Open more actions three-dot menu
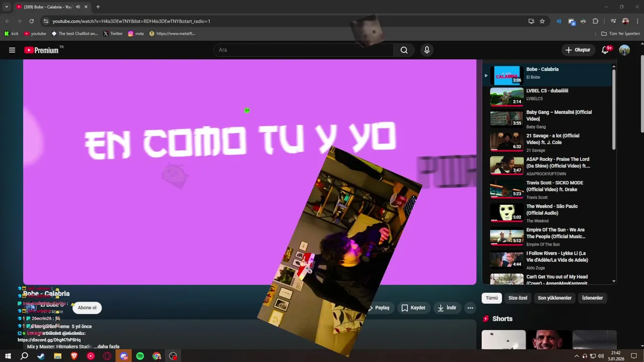The image size is (644, 362). (x=470, y=308)
